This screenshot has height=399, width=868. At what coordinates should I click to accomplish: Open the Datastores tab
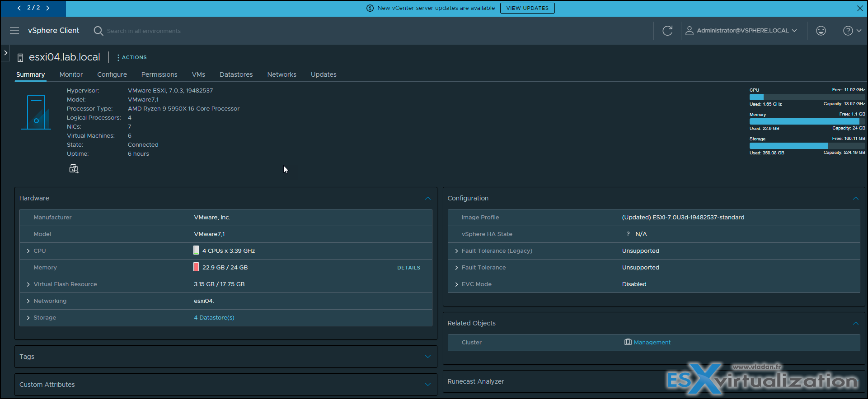[x=236, y=74]
